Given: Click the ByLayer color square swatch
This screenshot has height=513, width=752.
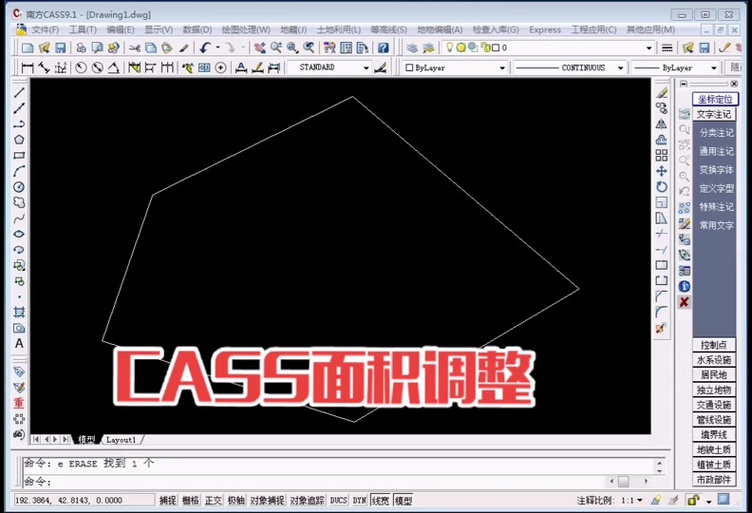Looking at the screenshot, I should pyautogui.click(x=409, y=68).
